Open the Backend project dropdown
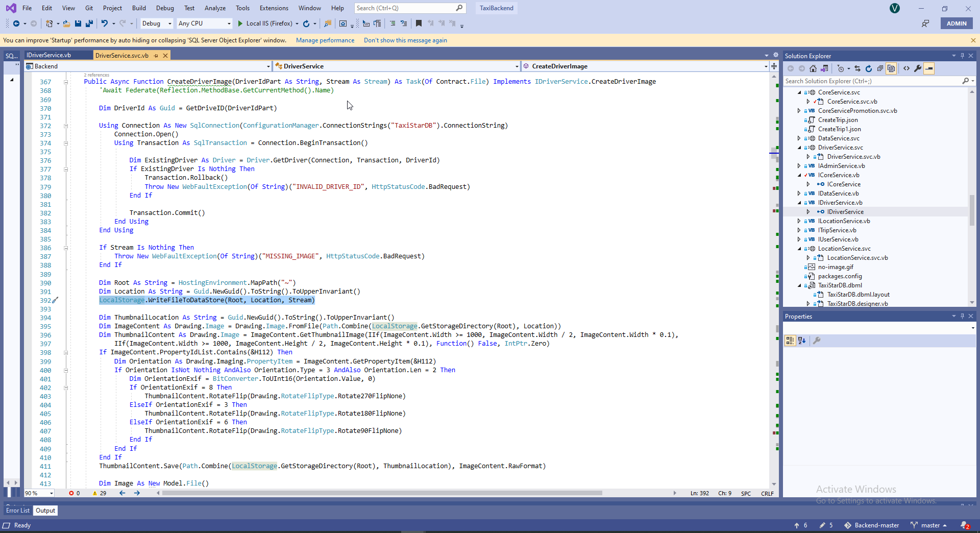 [148, 66]
